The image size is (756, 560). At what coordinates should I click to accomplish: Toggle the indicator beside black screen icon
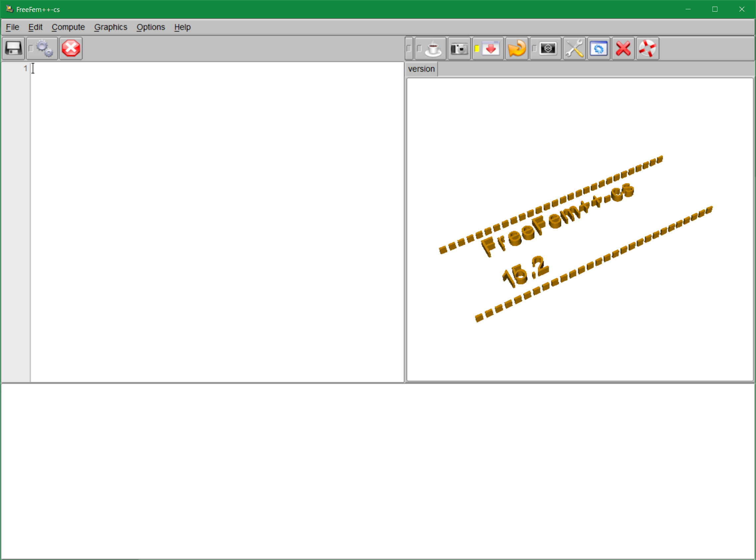coord(534,49)
